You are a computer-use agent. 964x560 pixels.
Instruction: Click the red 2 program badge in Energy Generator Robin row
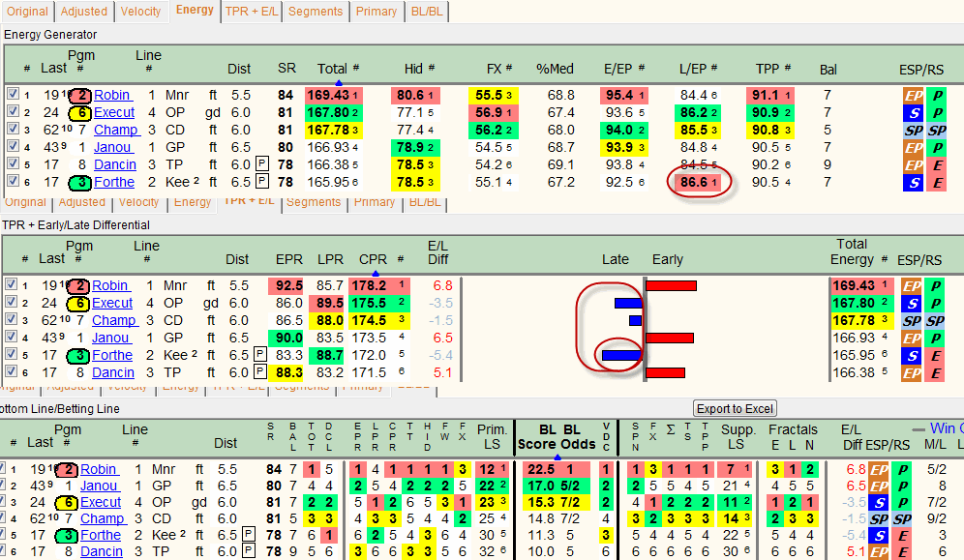(80, 95)
